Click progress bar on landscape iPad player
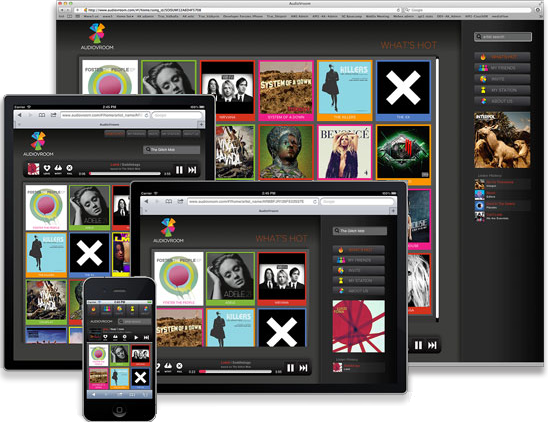The image size is (548, 422). (235, 372)
